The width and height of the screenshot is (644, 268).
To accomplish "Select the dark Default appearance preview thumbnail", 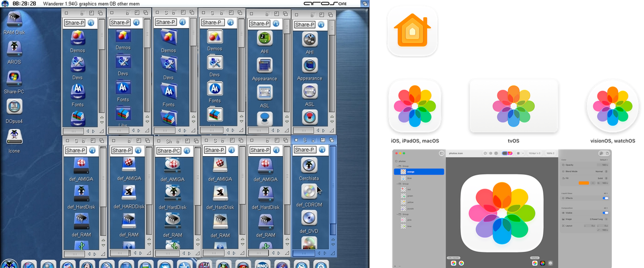I will coord(542,263).
